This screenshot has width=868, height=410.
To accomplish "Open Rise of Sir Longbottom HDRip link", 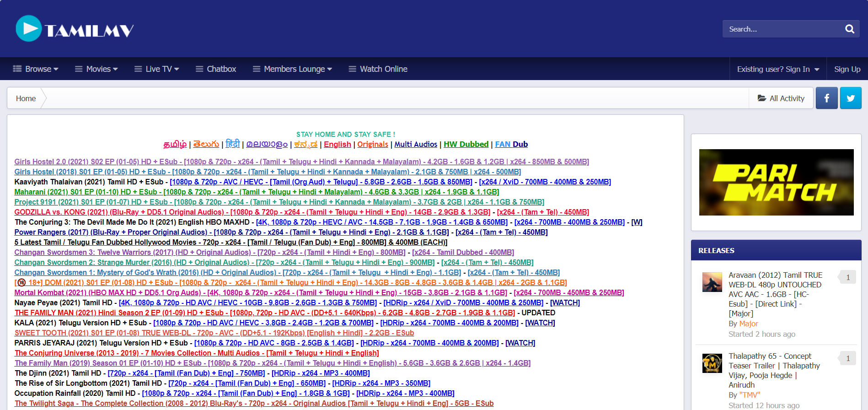I will (381, 383).
